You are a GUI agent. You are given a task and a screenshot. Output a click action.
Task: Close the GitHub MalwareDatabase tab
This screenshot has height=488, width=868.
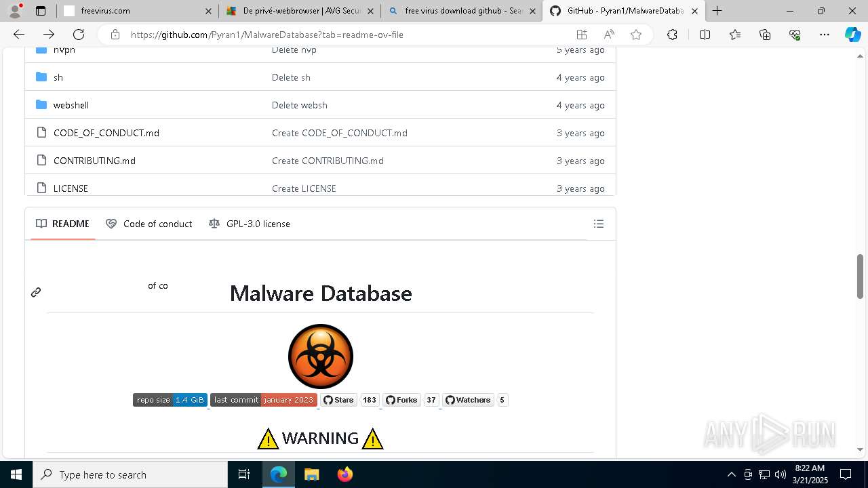coord(694,11)
